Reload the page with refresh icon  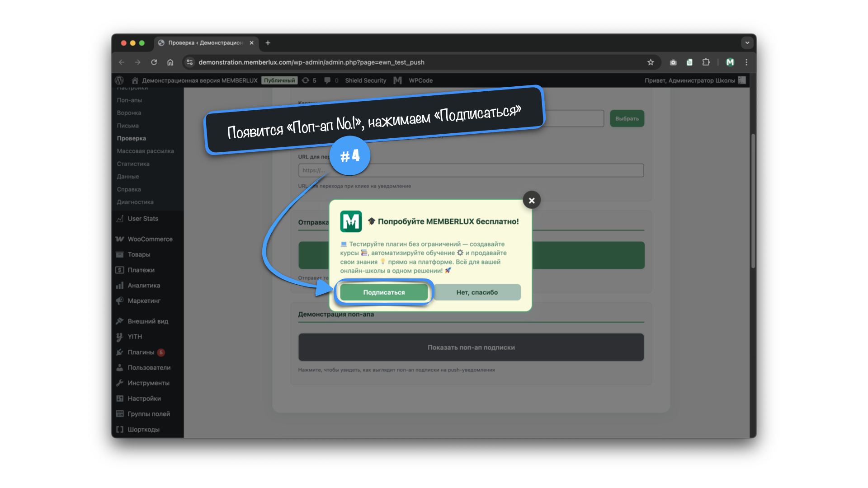pyautogui.click(x=154, y=62)
